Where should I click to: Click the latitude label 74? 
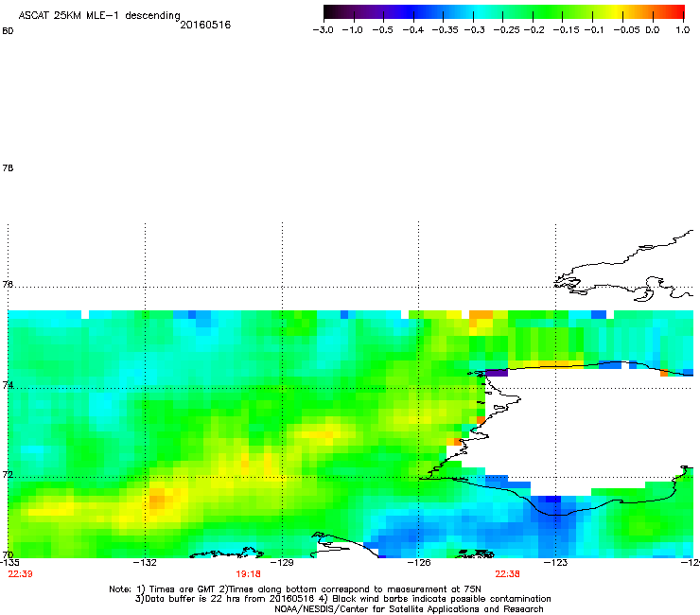[8, 385]
